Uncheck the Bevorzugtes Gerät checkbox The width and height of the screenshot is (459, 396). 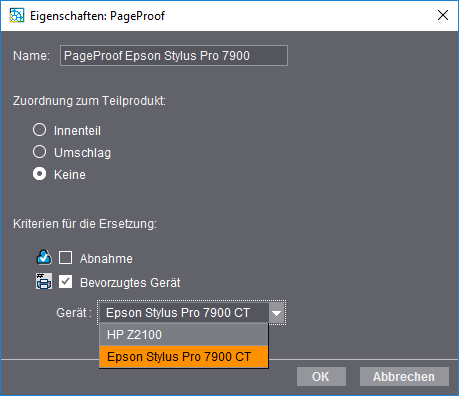point(65,282)
